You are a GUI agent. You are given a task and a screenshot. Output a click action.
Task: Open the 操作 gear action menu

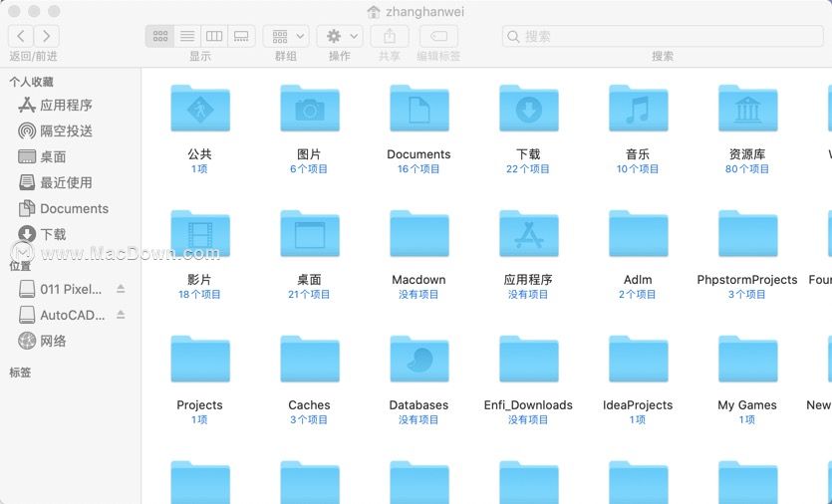tap(340, 36)
